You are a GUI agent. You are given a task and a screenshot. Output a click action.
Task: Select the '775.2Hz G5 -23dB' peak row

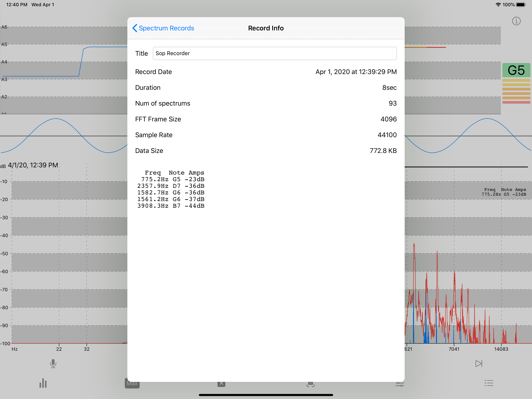tap(173, 179)
